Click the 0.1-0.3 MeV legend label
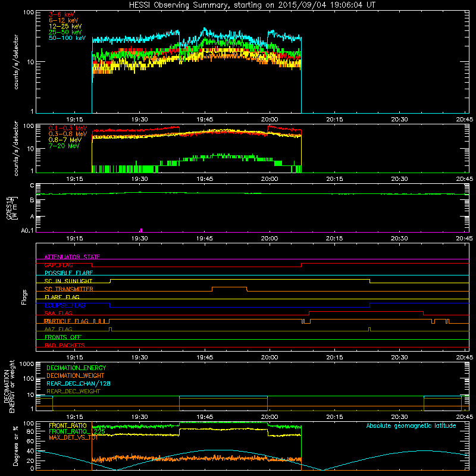The height and width of the screenshot is (476, 476). [68, 128]
